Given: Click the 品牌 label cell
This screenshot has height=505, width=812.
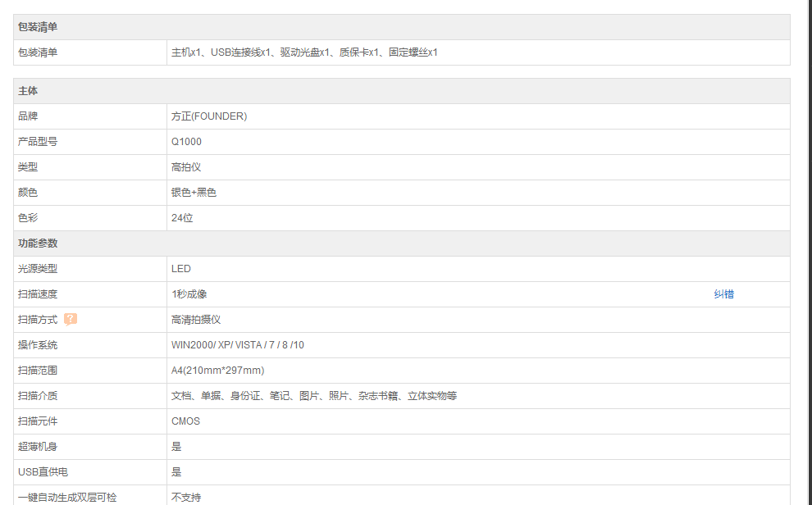Looking at the screenshot, I should [x=90, y=116].
